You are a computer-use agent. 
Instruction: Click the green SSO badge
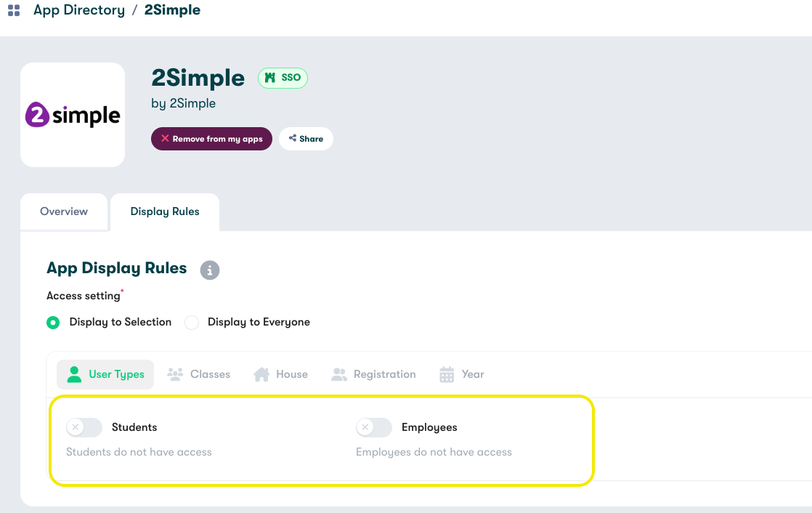click(283, 78)
